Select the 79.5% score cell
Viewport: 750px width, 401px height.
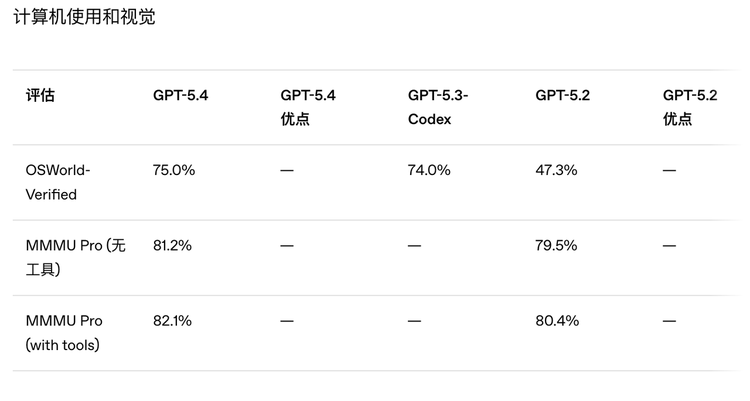[x=556, y=246]
